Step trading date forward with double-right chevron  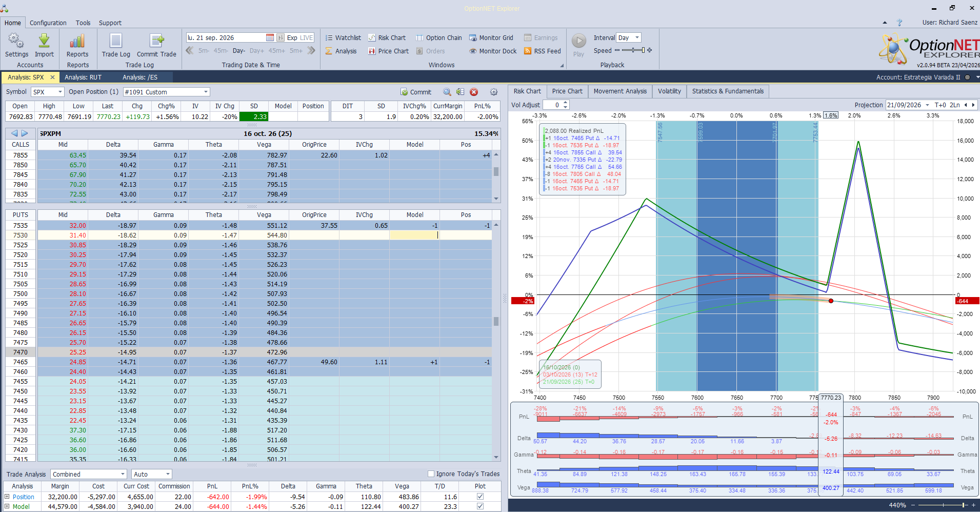[x=311, y=51]
